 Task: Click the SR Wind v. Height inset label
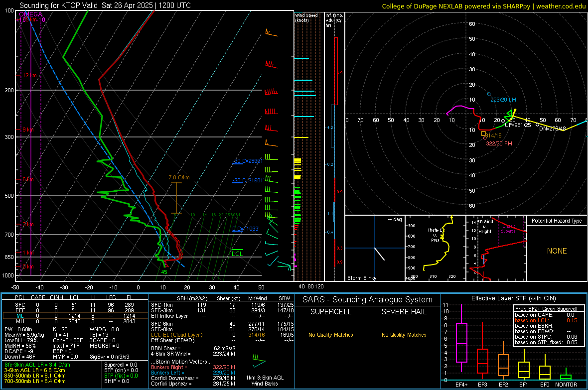[x=485, y=227]
